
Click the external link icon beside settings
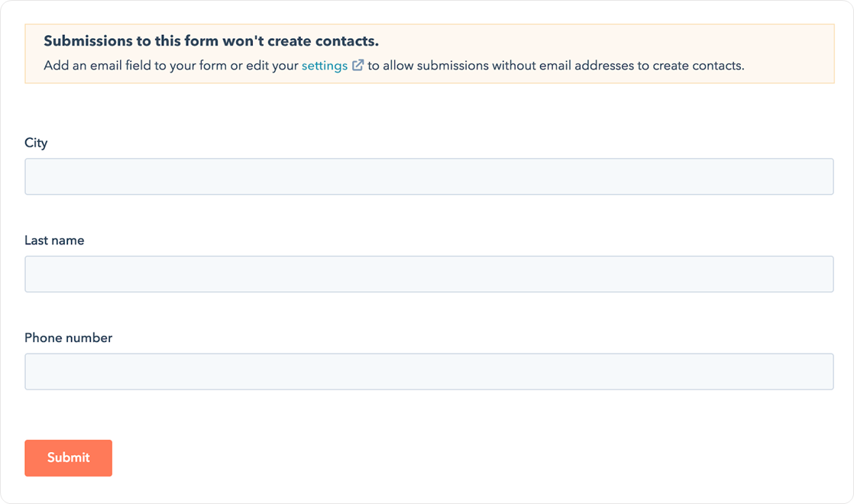point(357,66)
